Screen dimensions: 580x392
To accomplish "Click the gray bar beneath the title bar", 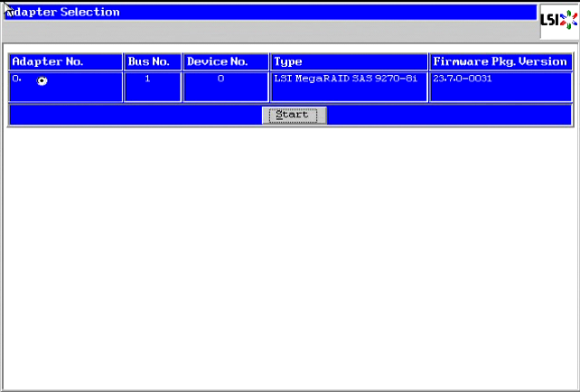I will pos(271,31).
